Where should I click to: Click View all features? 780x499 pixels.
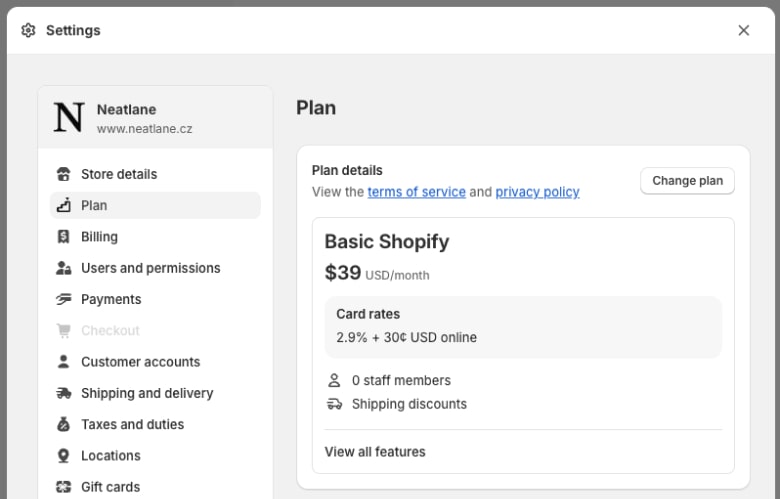pos(375,452)
